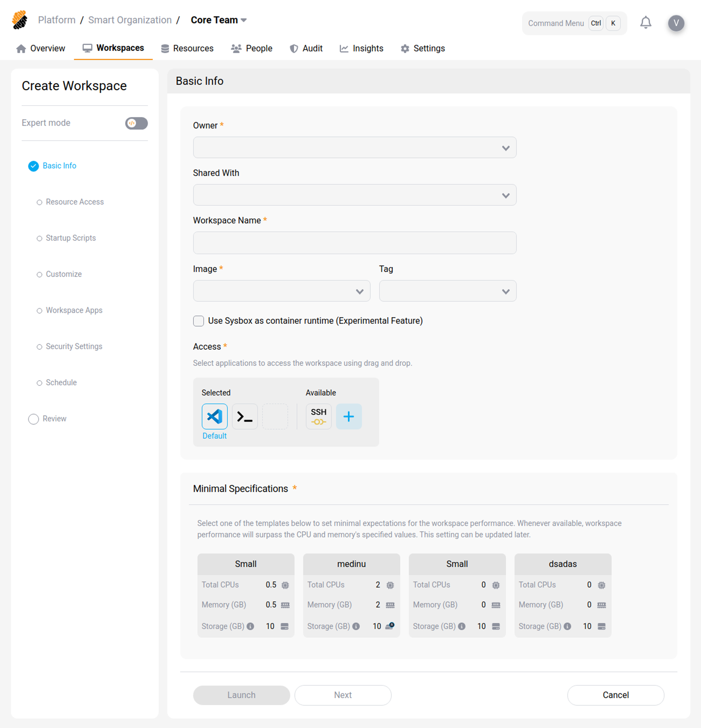Click the Storage info icon in medinu card
The image size is (701, 728).
click(x=356, y=626)
